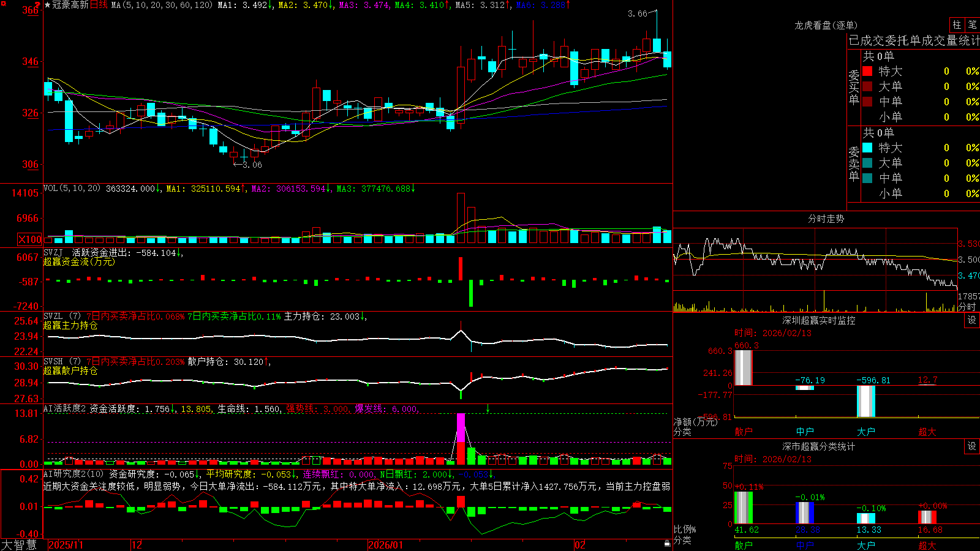Click the 2025/11 date marker
The width and height of the screenshot is (980, 551).
pyautogui.click(x=66, y=545)
